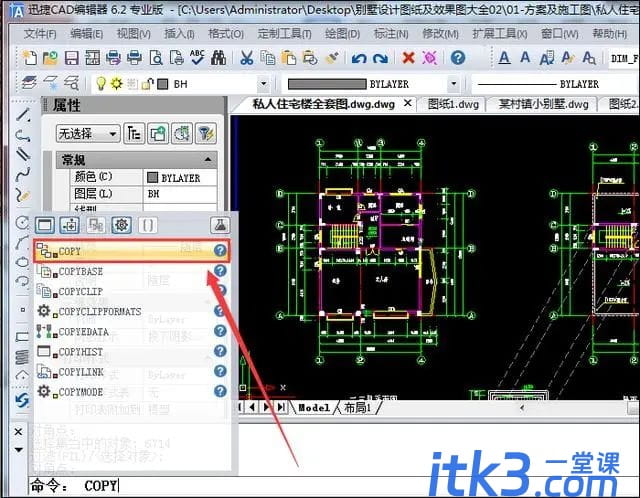Open the BYLAYER color dropdown

[x=453, y=84]
